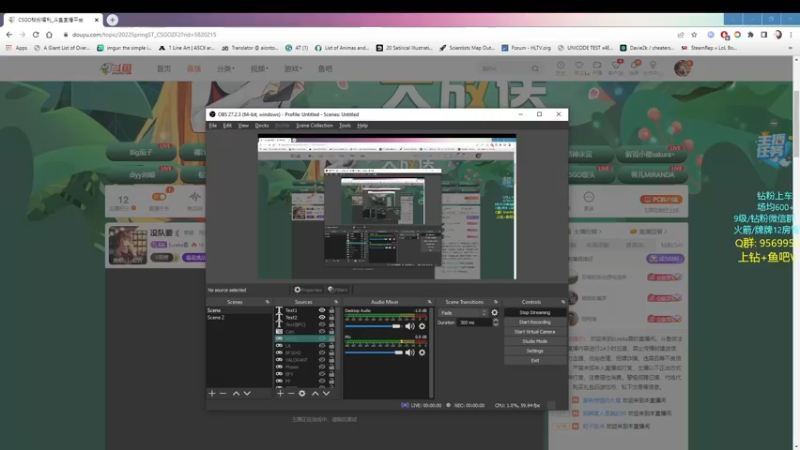The image size is (800, 450).
Task: Open 分类 dropdown on Douyu nav
Action: (226, 68)
